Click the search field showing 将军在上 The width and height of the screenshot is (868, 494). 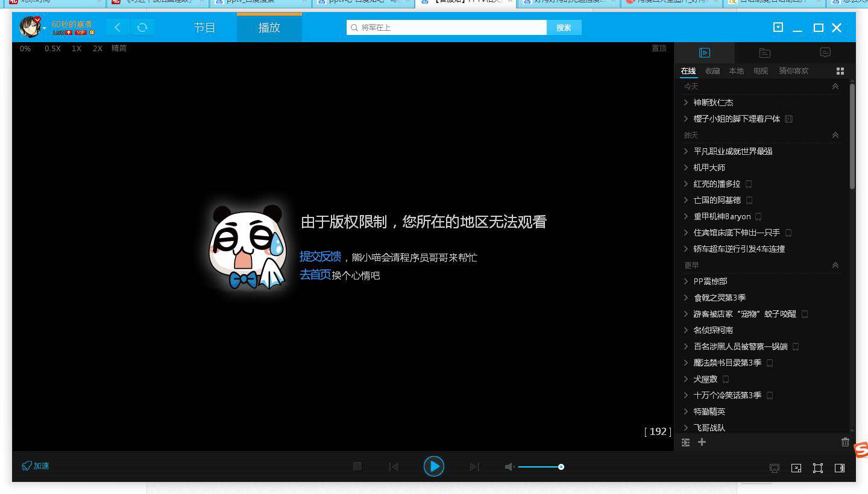tap(447, 28)
